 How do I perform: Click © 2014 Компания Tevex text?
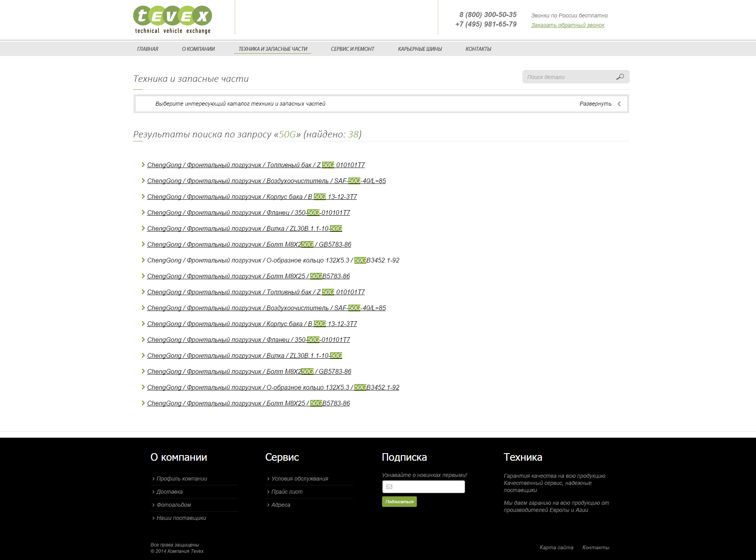point(177,551)
